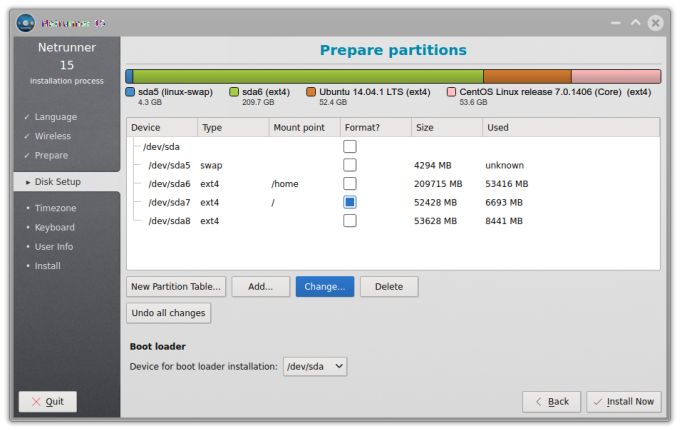The image size is (680, 431).
Task: Minimize the installer window
Action: (x=616, y=23)
